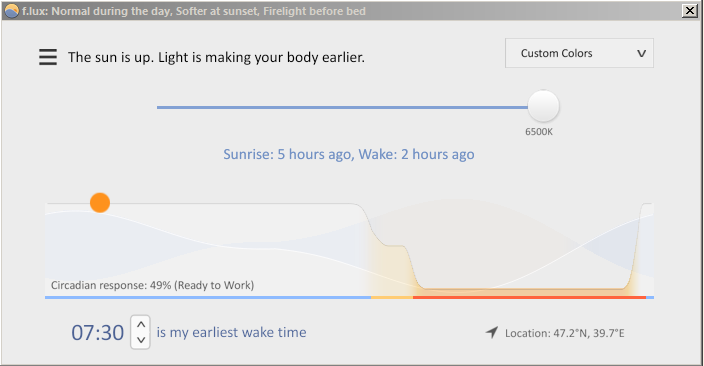
Task: Open the hamburger menu
Action: coord(48,57)
